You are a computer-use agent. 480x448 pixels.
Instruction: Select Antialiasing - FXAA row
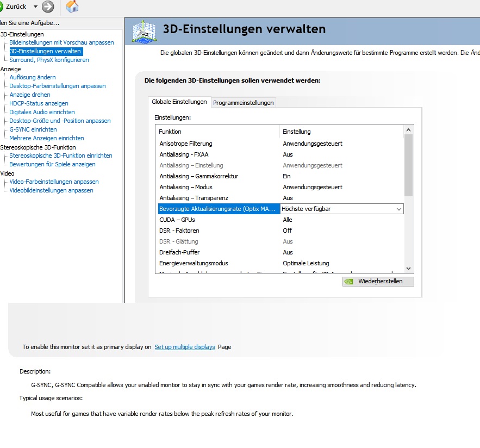(280, 154)
